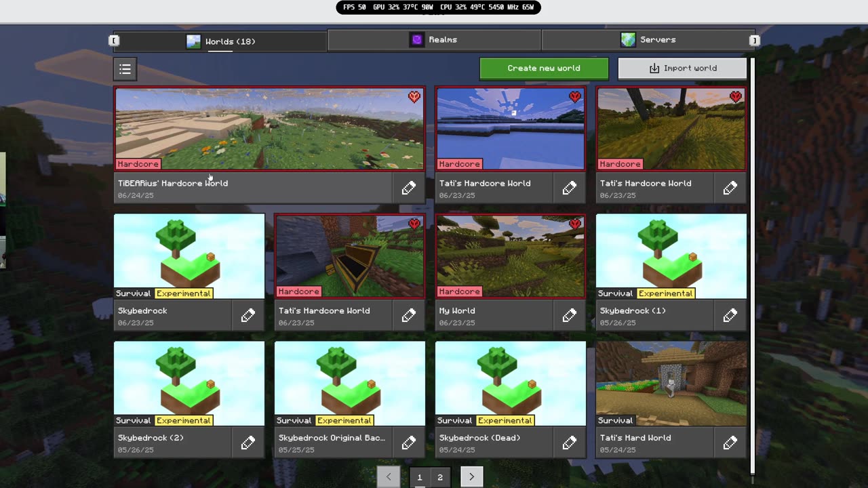Viewport: 868px width, 488px height.
Task: Edit the Skybedrock (1) world settings pencil
Action: pos(730,315)
